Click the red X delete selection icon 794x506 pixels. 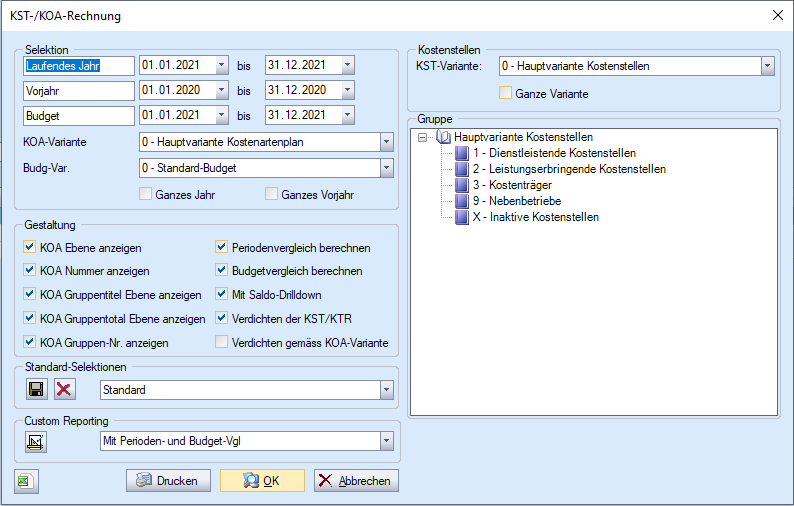pyautogui.click(x=64, y=388)
